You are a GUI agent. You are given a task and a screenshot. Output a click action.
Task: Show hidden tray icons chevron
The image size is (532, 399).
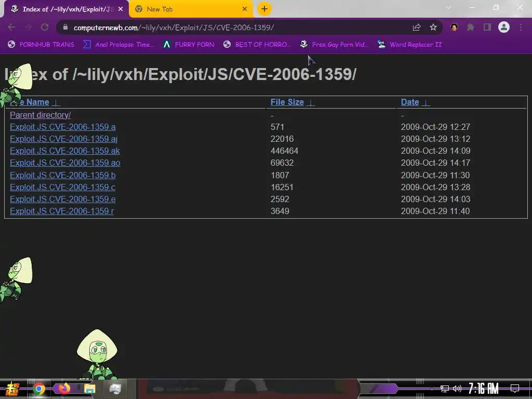[432, 389]
